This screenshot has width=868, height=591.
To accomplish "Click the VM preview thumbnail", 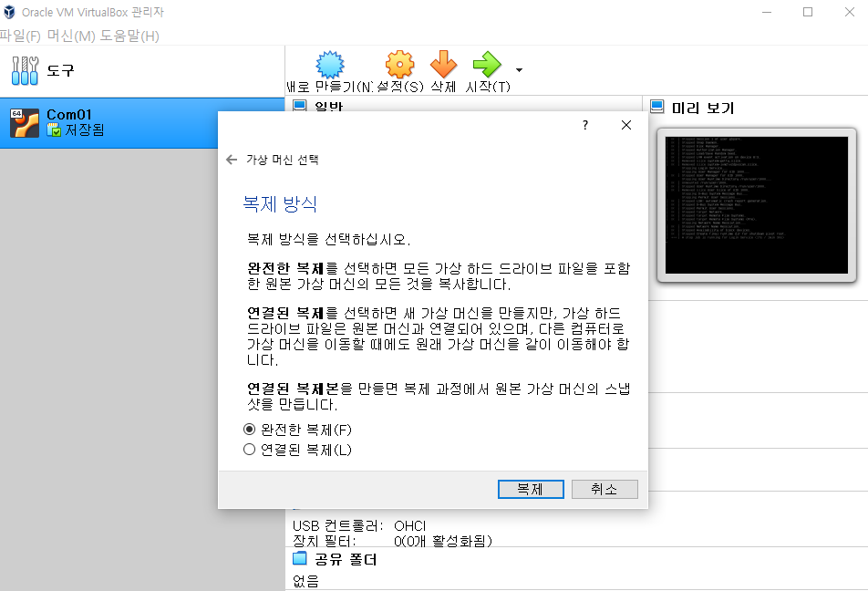I will (756, 205).
